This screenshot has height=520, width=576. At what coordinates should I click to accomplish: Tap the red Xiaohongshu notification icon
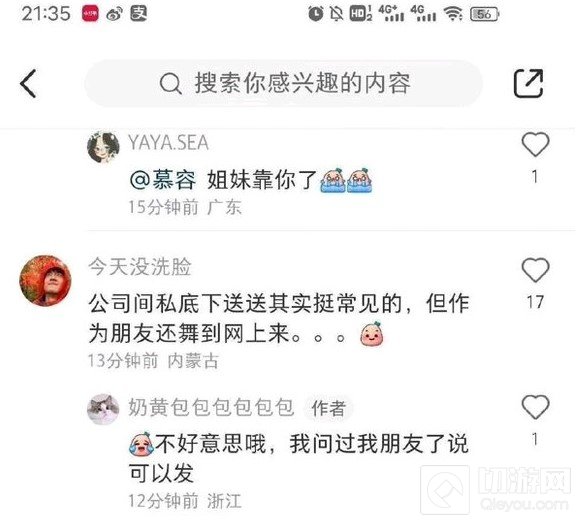coord(90,14)
